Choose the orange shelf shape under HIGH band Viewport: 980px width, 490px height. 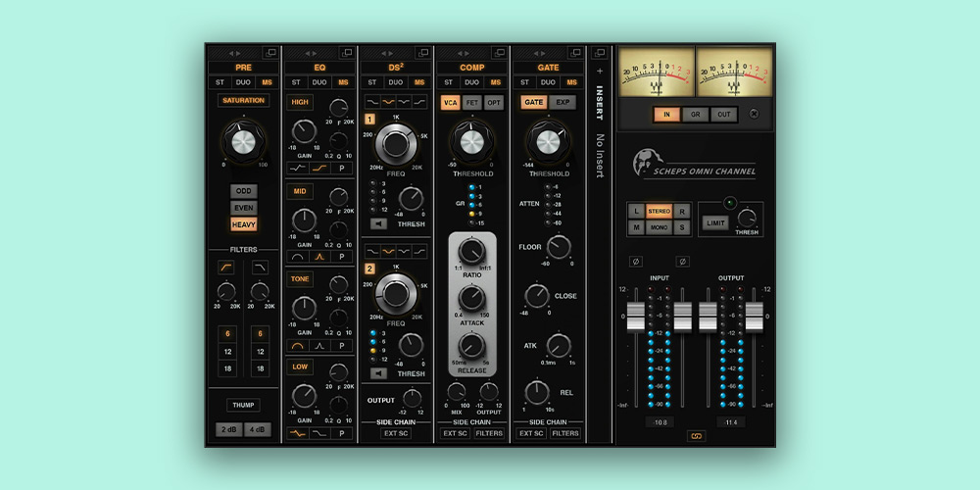point(320,169)
